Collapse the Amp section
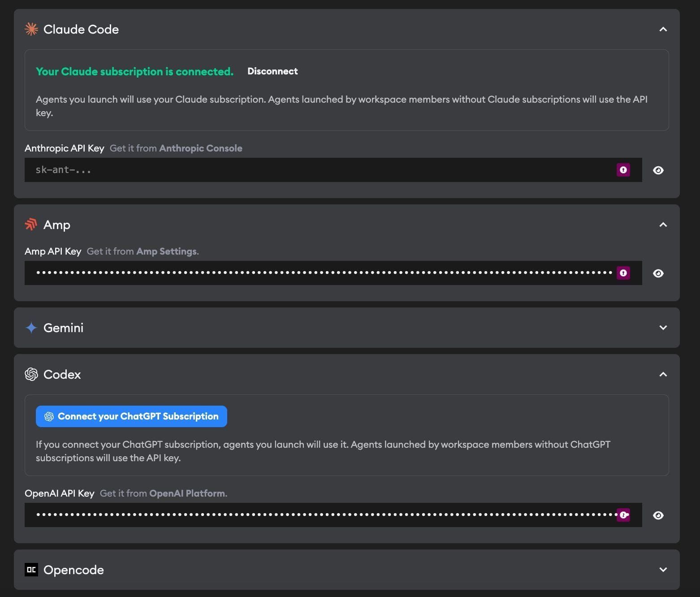Screen dimensions: 700x597 tap(663, 225)
